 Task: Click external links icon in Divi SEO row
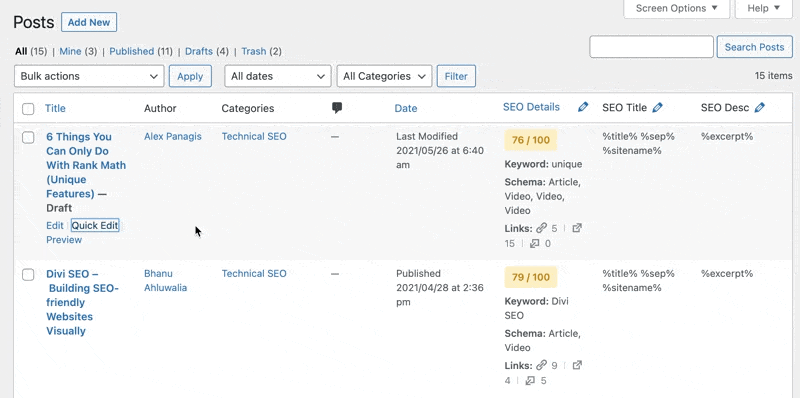coord(577,365)
